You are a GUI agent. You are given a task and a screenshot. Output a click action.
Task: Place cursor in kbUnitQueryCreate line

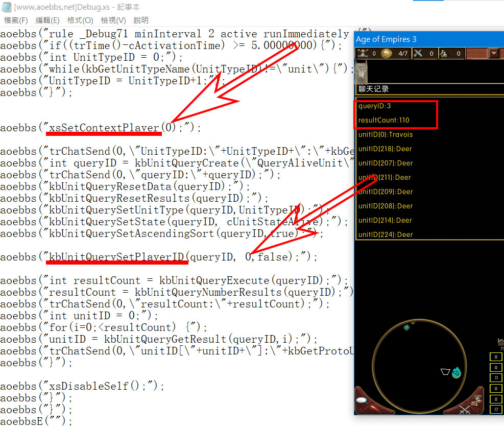[177, 163]
